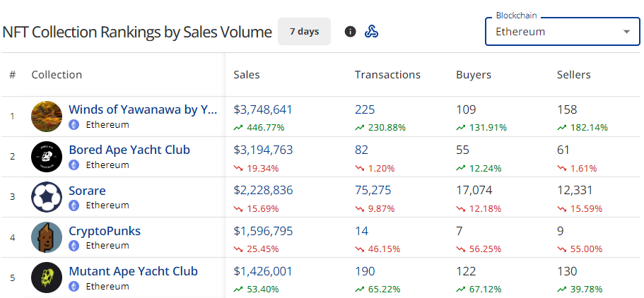Open Bored Ape Yacht Club link

pos(129,150)
